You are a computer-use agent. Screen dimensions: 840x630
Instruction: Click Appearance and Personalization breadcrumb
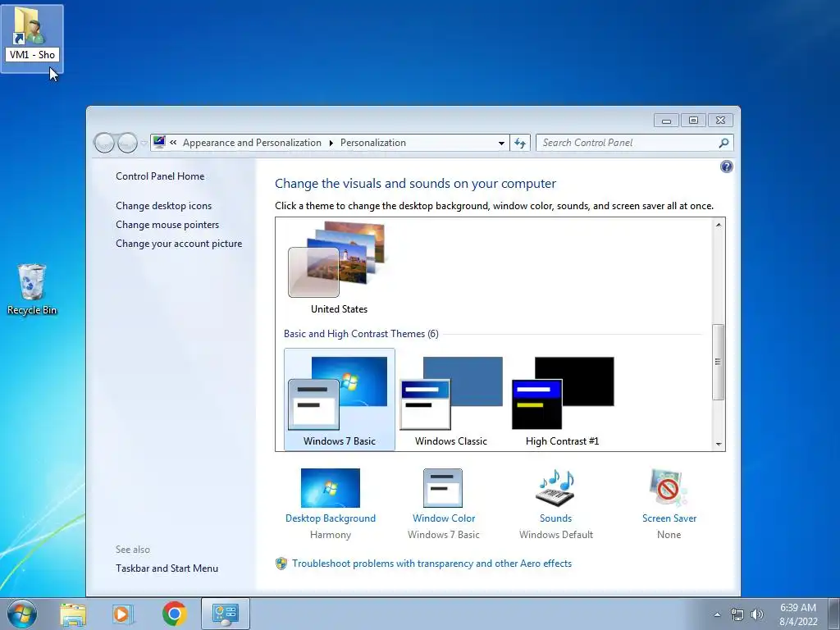[252, 143]
